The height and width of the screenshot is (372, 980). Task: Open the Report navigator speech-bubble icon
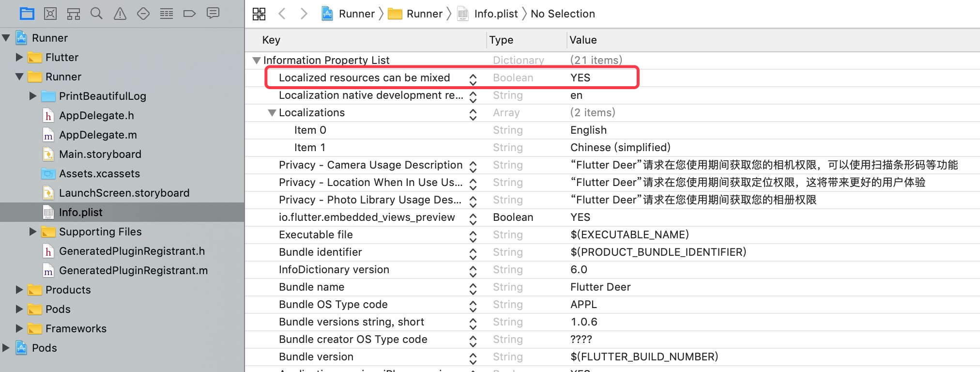(213, 13)
